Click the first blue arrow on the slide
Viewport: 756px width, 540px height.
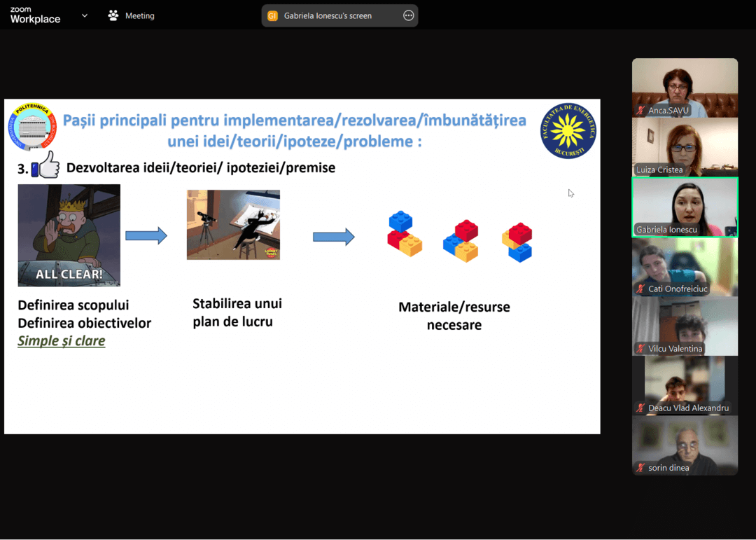[146, 236]
